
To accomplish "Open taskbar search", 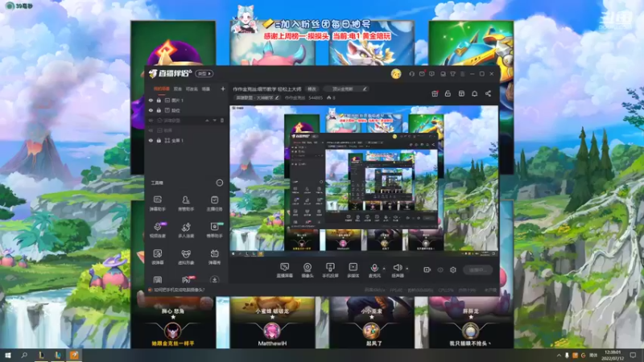I will click(24, 355).
